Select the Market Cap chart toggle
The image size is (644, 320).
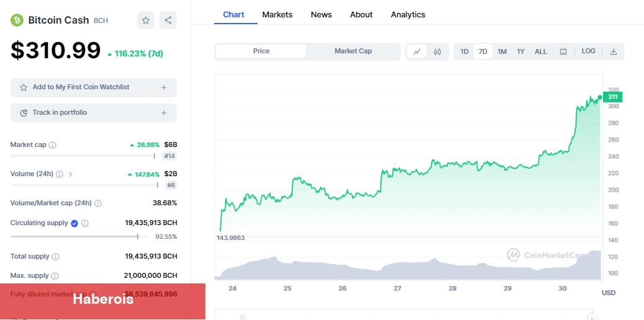pyautogui.click(x=353, y=51)
